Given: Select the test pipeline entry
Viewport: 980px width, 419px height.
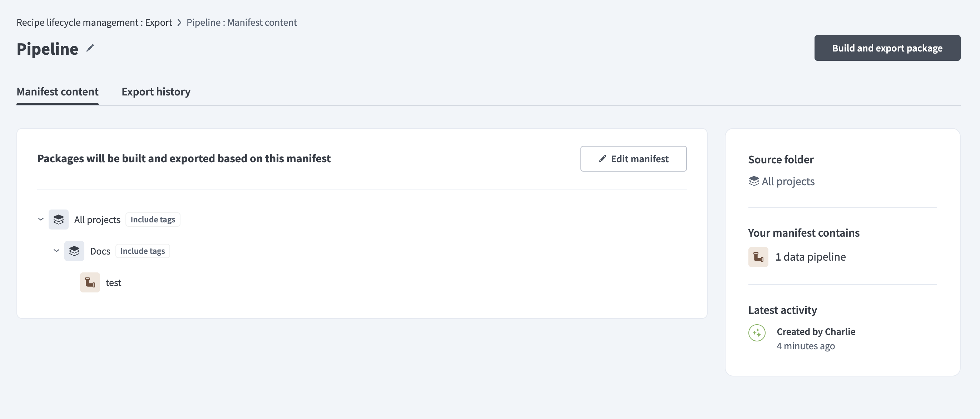Looking at the screenshot, I should tap(113, 282).
